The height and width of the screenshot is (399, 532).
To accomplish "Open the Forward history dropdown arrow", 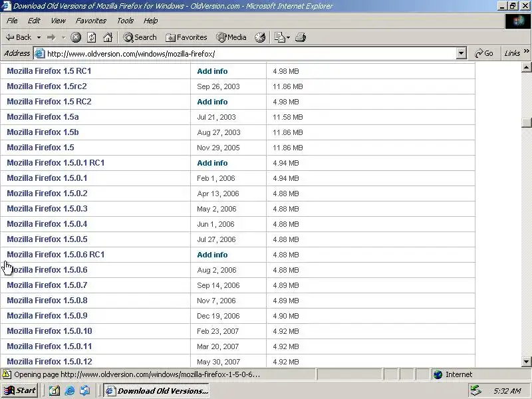I will tap(63, 37).
